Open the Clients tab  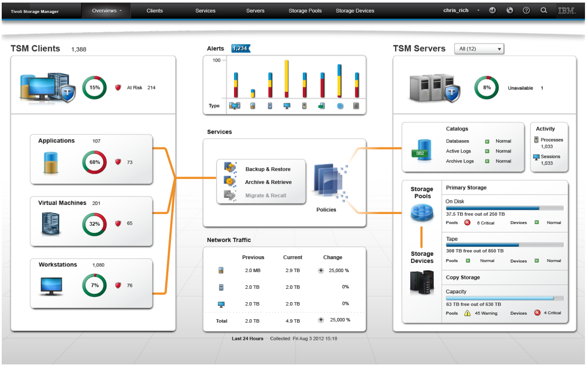tap(155, 11)
